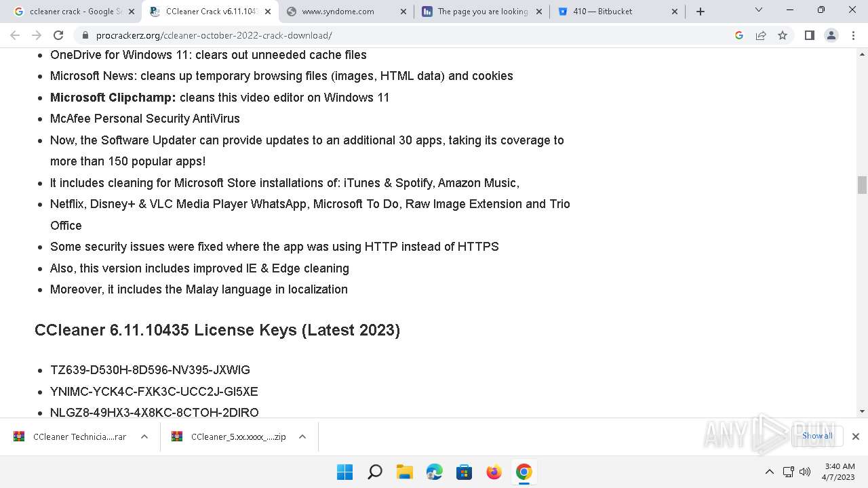This screenshot has height=488, width=868.
Task: Click the Chrome taskbar icon
Action: [524, 472]
